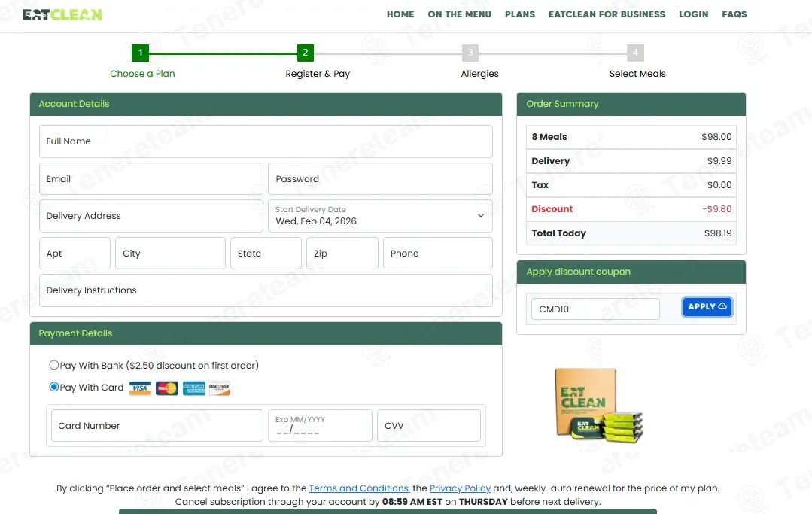Focus the CVV field
The width and height of the screenshot is (812, 514).
point(429,425)
